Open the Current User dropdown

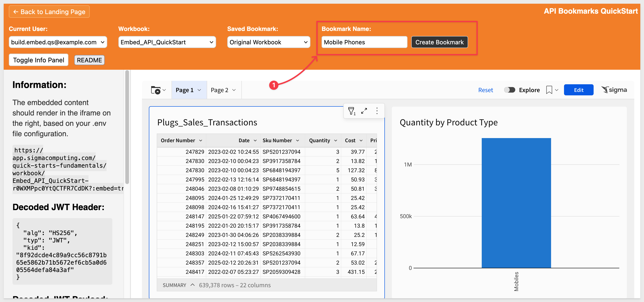click(58, 42)
